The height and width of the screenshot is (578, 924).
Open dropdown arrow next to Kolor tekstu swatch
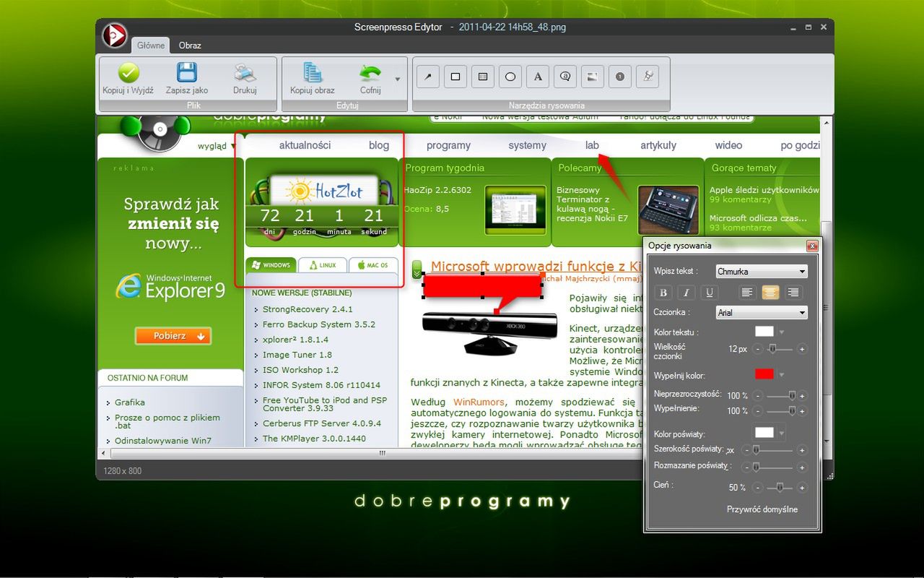pyautogui.click(x=782, y=332)
